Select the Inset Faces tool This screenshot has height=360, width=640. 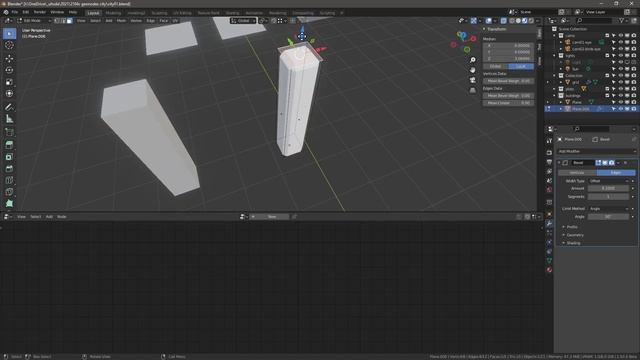point(9,157)
